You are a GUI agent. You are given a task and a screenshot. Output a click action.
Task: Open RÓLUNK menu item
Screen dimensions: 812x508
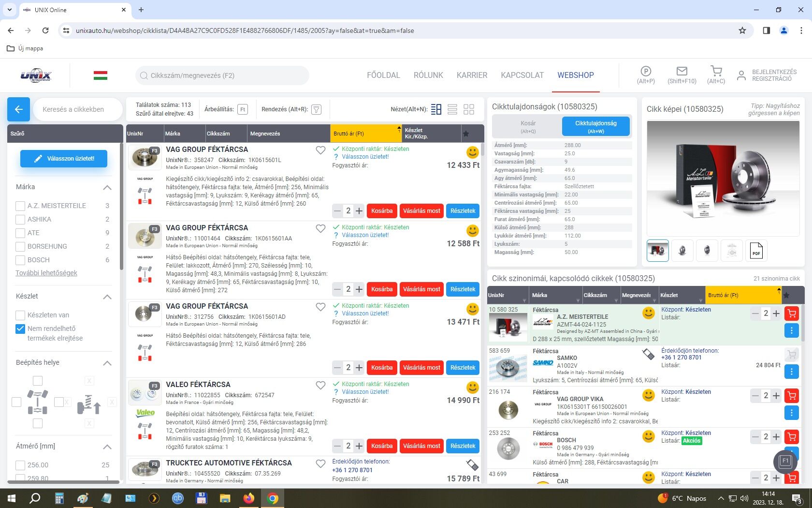point(428,75)
